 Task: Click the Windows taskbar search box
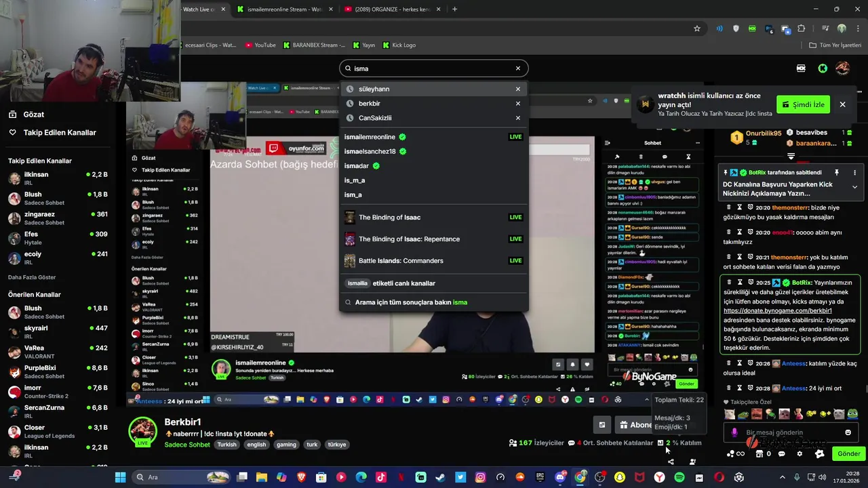click(182, 477)
